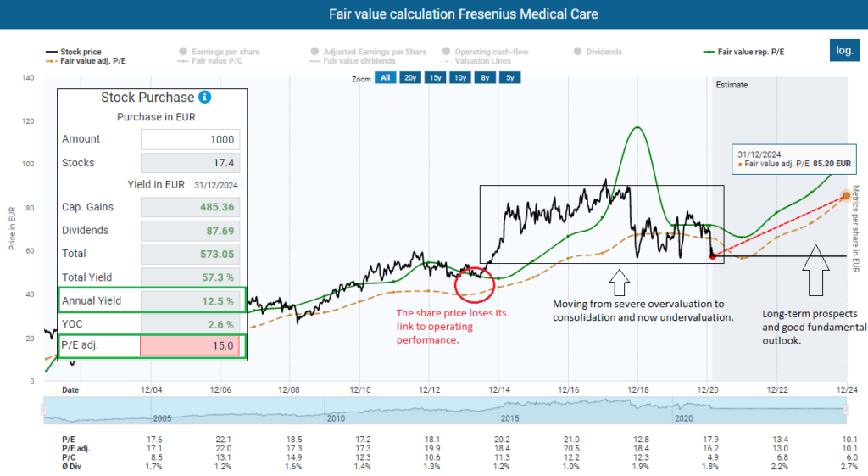Click the 12/14 x-axis date label
Screen dimensions: 868x476
pyautogui.click(x=499, y=390)
